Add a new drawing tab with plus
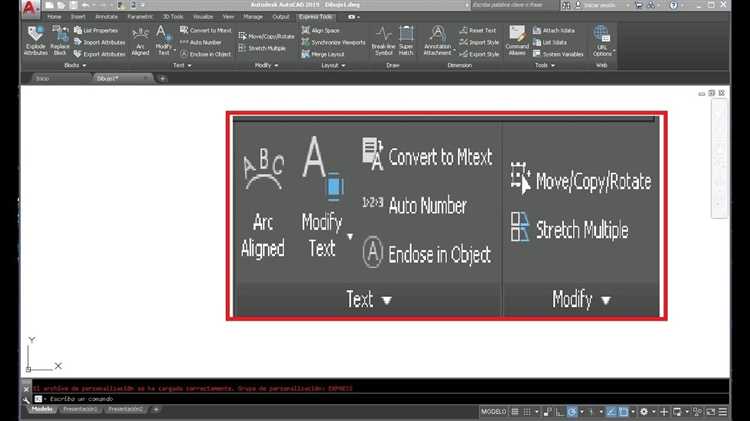750x421 pixels. 163,78
